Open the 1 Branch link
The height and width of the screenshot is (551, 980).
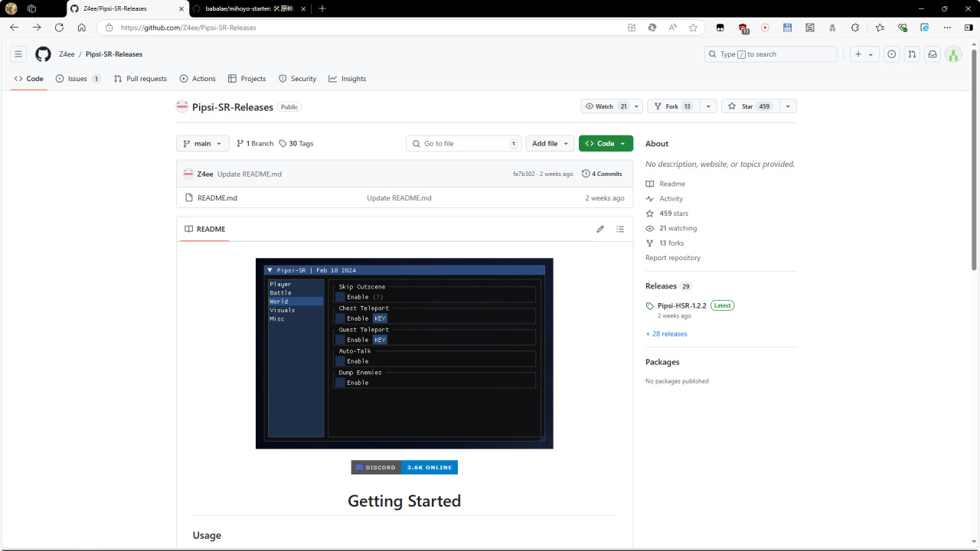point(255,143)
